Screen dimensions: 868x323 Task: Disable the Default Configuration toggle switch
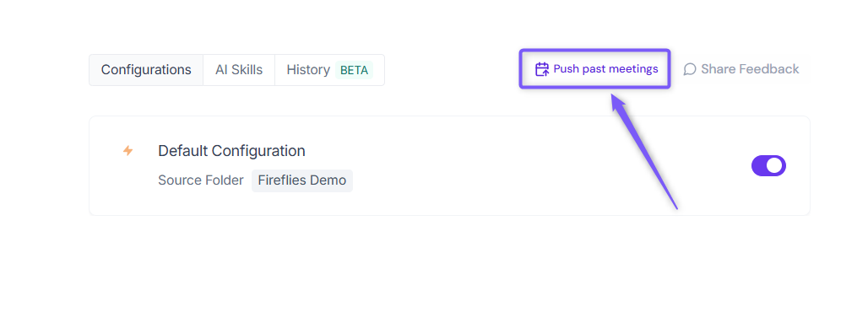(768, 165)
